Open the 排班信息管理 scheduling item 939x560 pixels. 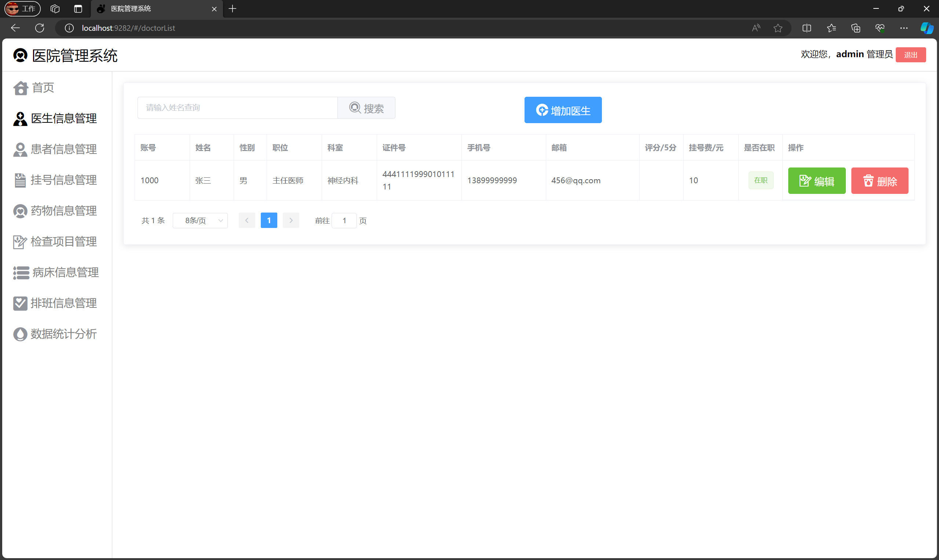point(55,303)
